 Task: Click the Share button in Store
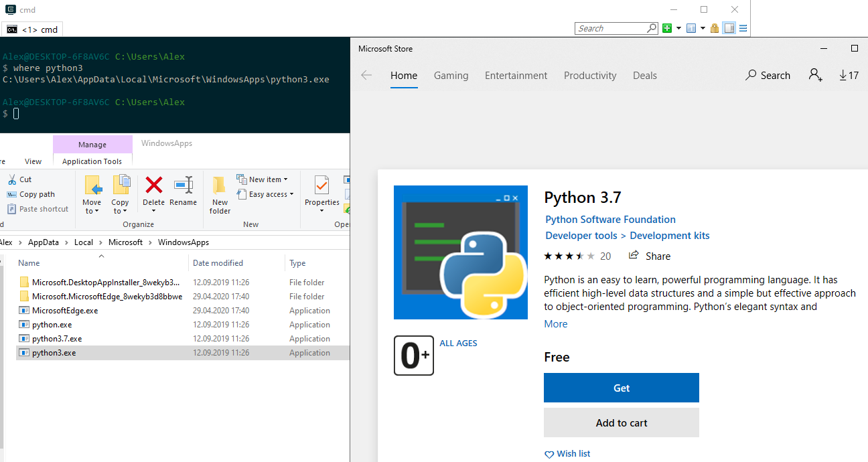click(x=650, y=256)
